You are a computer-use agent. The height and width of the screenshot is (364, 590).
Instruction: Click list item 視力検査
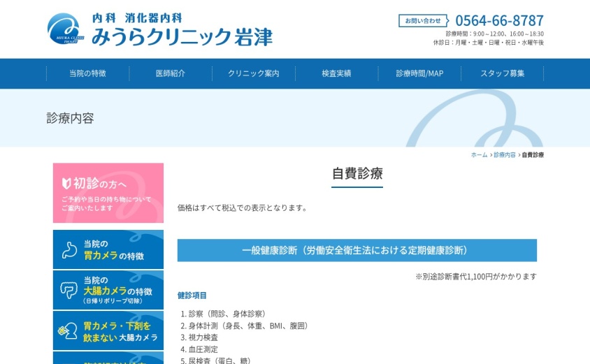(x=203, y=337)
